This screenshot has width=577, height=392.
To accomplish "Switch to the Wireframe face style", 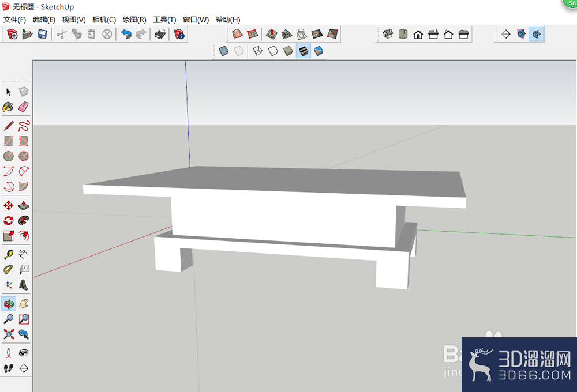I will (x=257, y=51).
